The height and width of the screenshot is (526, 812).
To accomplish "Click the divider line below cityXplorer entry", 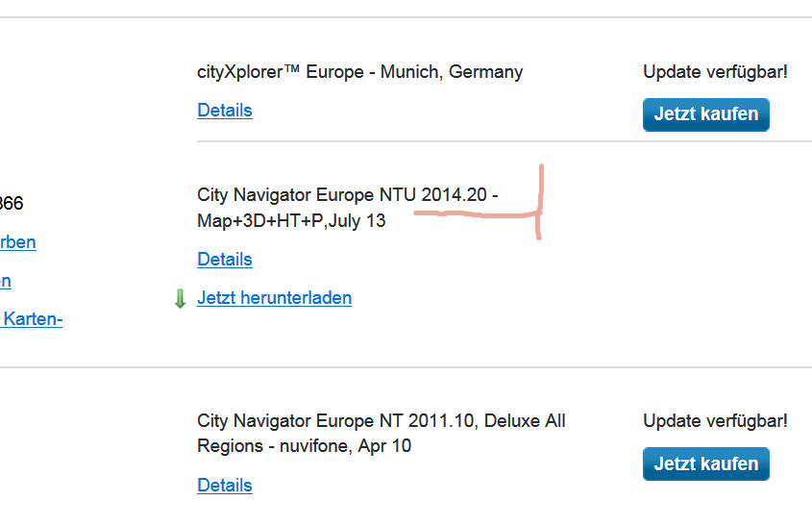I will tap(504, 141).
